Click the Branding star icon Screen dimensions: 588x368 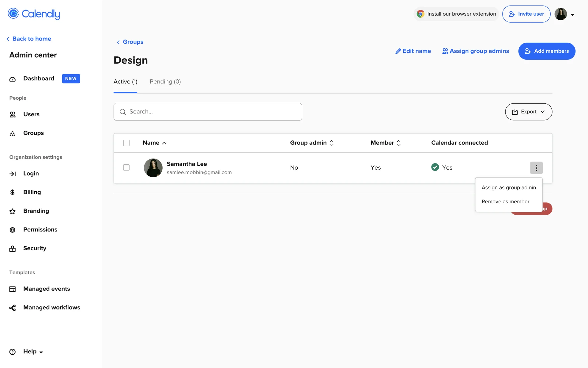pyautogui.click(x=13, y=211)
